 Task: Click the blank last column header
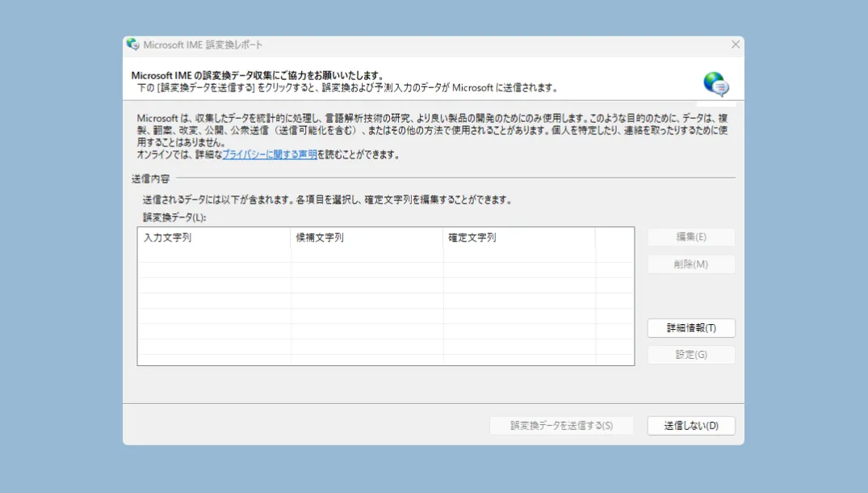(614, 238)
